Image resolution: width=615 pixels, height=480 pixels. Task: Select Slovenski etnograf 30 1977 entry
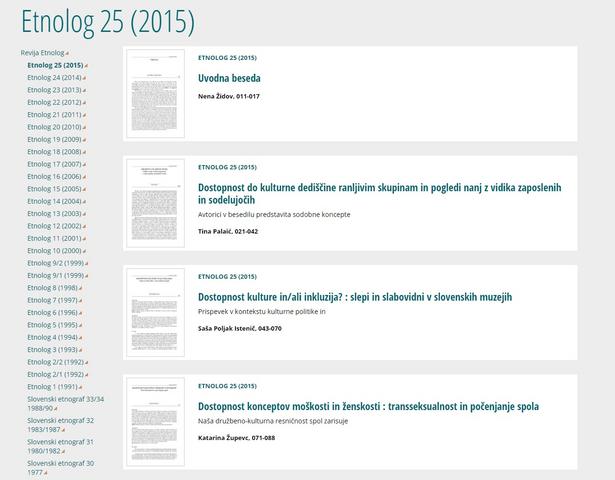tap(60, 468)
